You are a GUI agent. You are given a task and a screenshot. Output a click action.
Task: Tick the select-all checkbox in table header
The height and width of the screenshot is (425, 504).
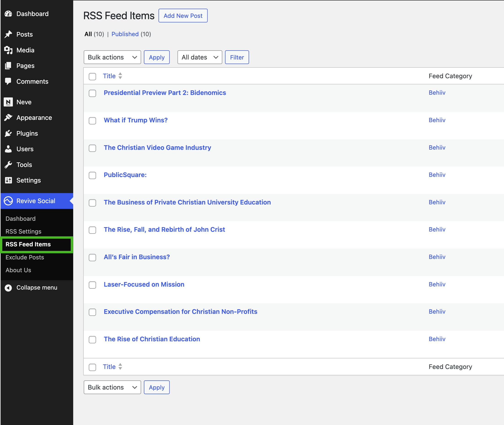(x=92, y=76)
